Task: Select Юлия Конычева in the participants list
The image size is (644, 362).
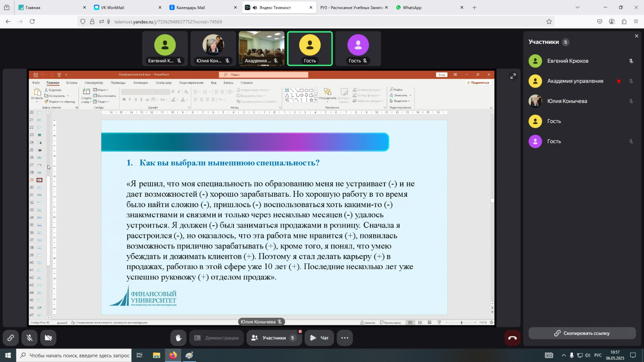Action: coord(582,101)
